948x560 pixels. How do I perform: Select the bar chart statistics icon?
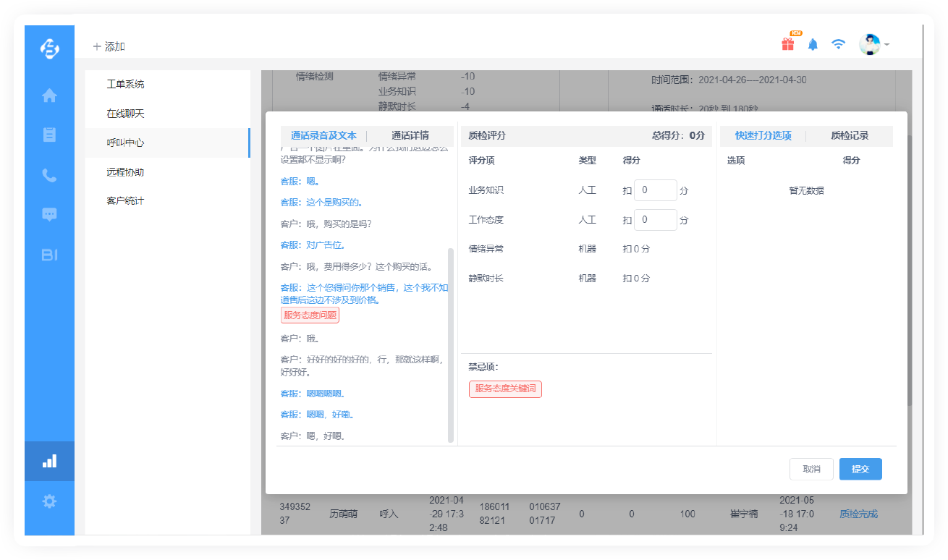click(x=49, y=461)
